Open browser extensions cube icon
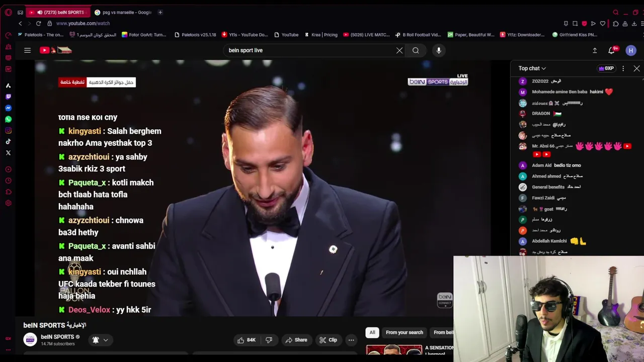This screenshot has width=644, height=362. pos(616,23)
